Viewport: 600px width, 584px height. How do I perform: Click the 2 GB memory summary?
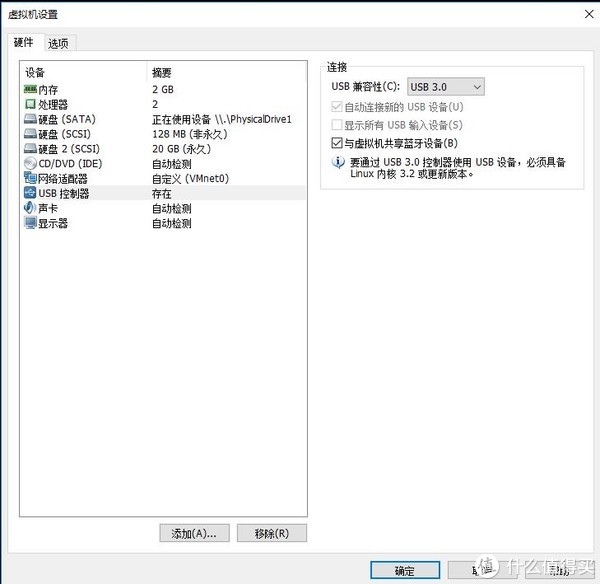[163, 90]
